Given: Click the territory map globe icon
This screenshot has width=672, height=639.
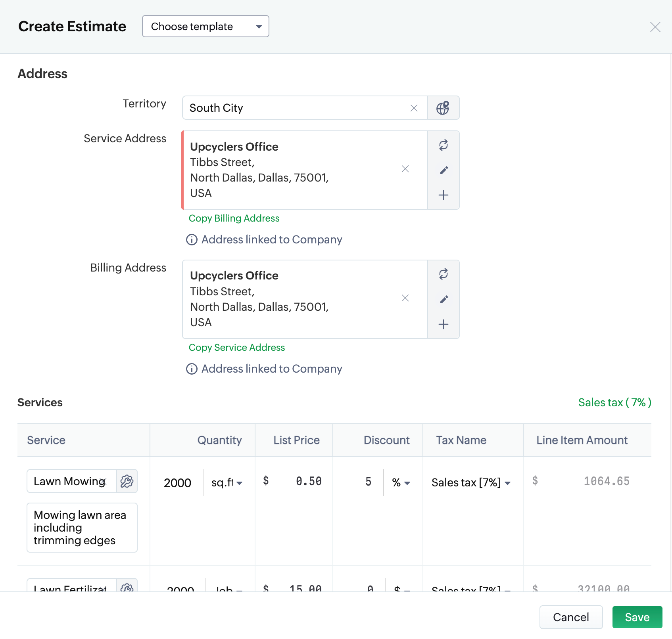Looking at the screenshot, I should [443, 108].
